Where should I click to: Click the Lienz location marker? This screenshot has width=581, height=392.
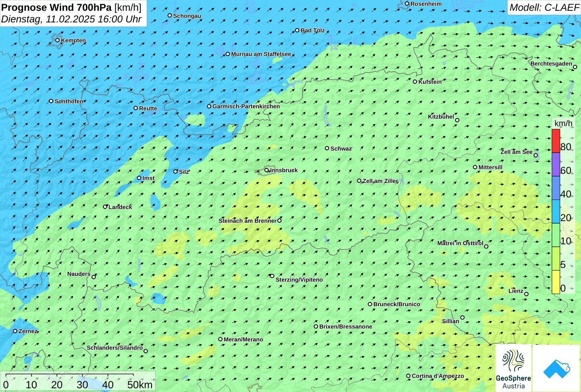(x=526, y=294)
